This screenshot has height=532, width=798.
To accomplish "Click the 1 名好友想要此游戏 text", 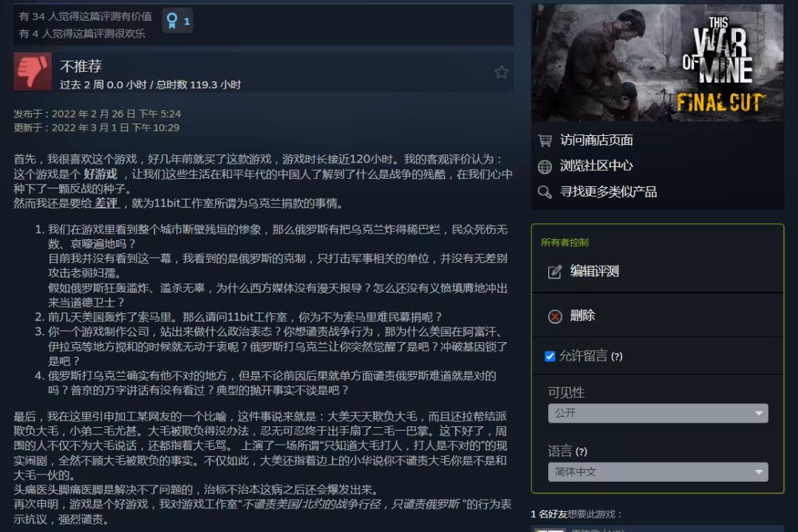I will (576, 514).
